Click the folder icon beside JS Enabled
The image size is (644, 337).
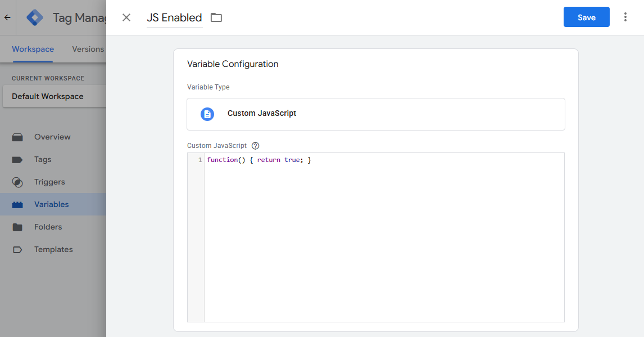(216, 17)
